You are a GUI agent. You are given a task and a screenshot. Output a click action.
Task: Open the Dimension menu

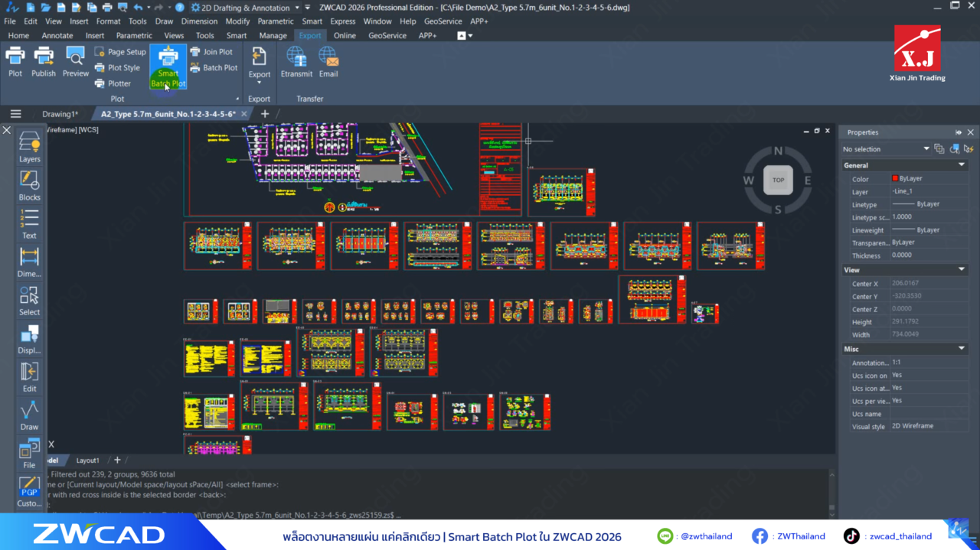pos(199,21)
